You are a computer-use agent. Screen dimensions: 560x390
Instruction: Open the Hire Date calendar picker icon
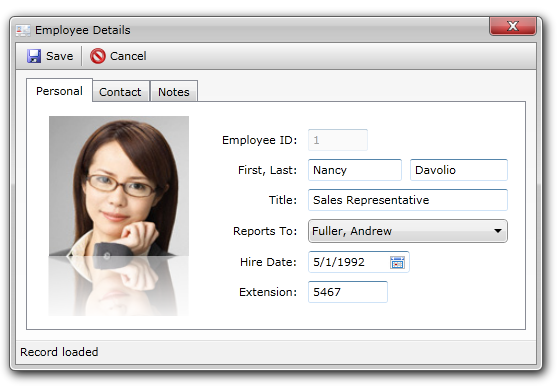click(x=397, y=262)
